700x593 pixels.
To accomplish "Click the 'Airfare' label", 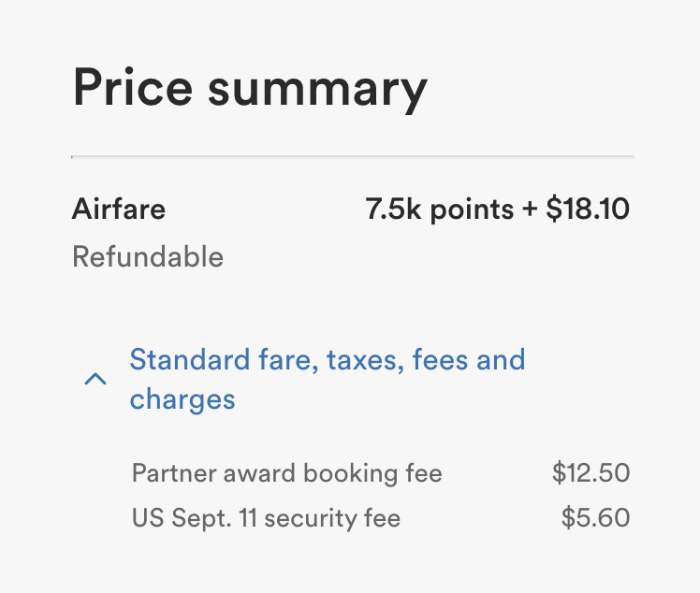I will (x=119, y=209).
